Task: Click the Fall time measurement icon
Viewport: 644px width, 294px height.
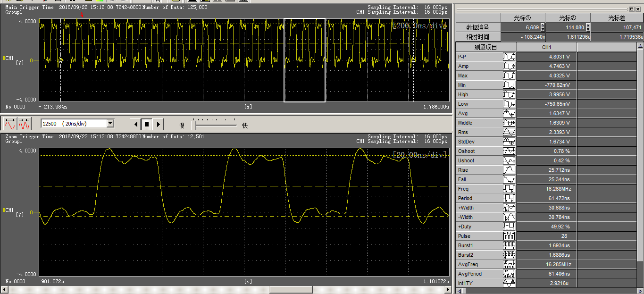Action: [509, 179]
